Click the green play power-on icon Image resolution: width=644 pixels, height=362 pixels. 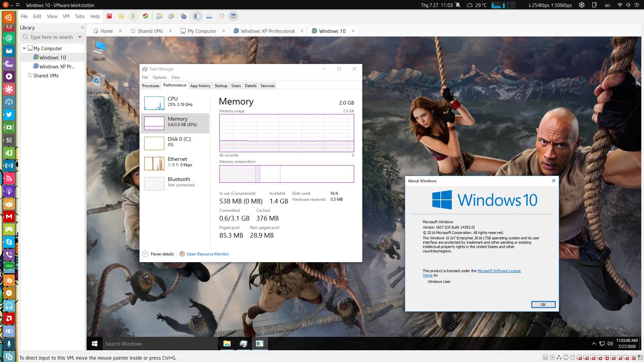133,16
